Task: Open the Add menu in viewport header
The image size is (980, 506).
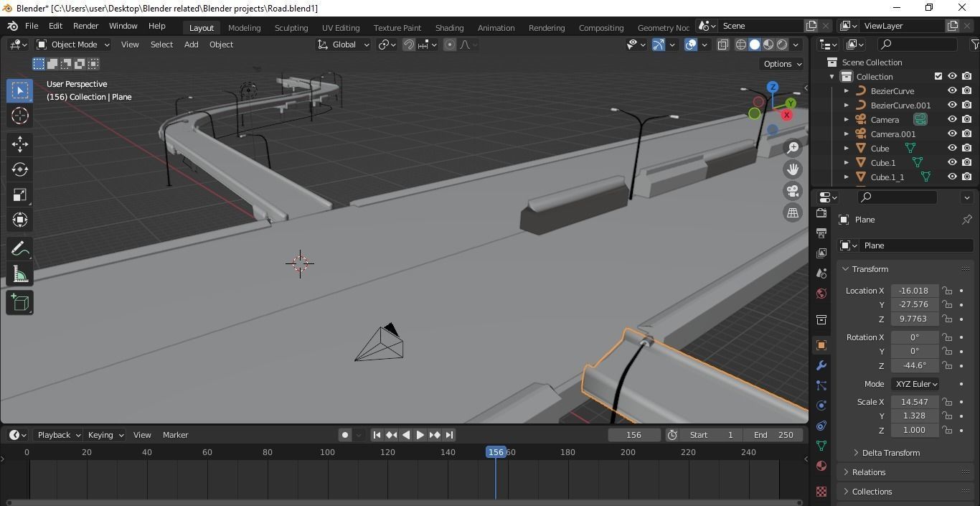Action: tap(191, 44)
